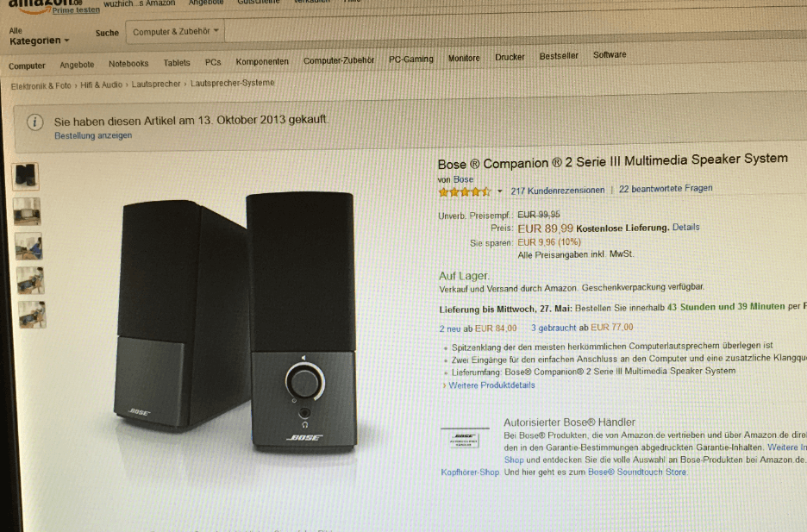Open Lautsprecher breadcrumb link

tap(156, 84)
